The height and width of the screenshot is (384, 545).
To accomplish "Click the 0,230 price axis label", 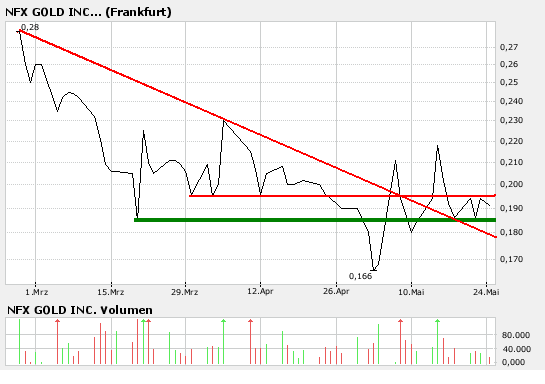I will point(511,120).
